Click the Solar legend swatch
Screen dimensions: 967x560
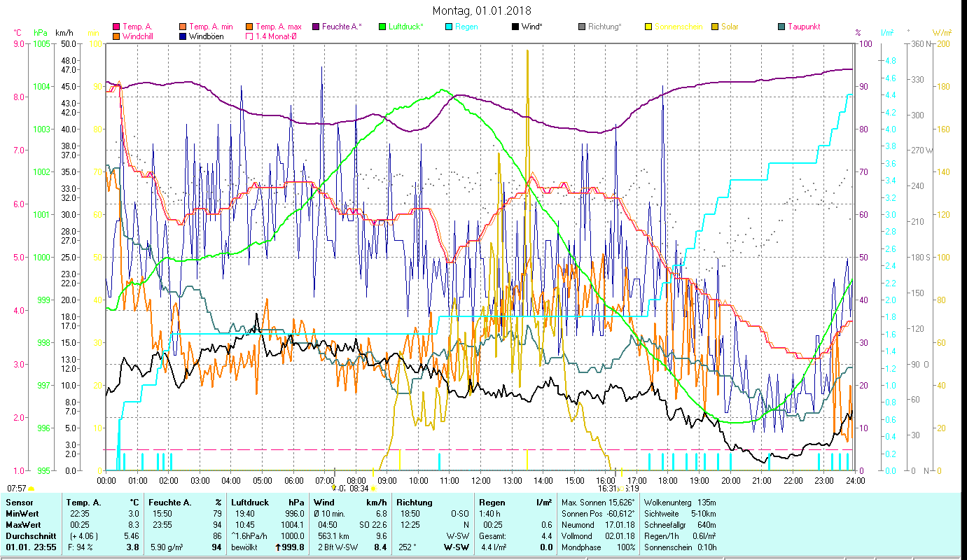click(714, 27)
